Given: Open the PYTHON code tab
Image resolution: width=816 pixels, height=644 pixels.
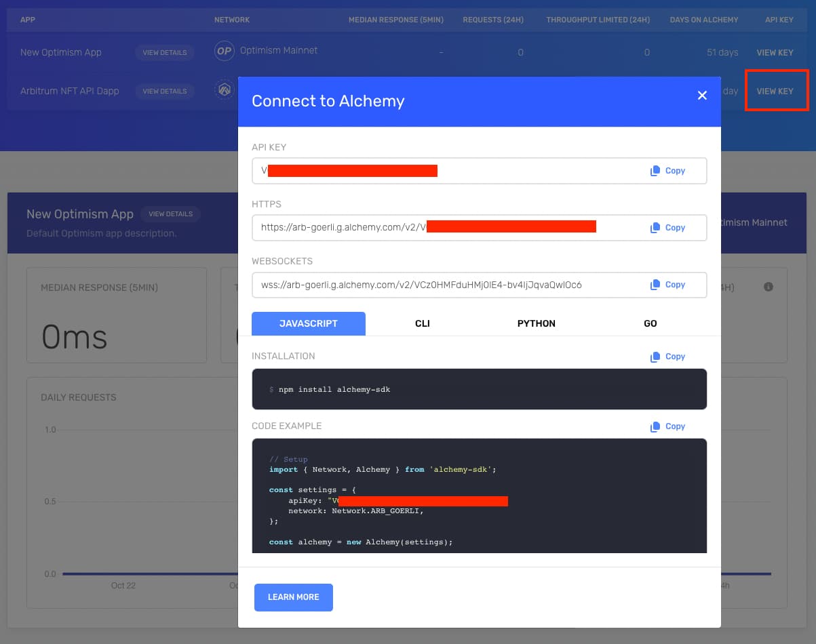Looking at the screenshot, I should (x=536, y=323).
